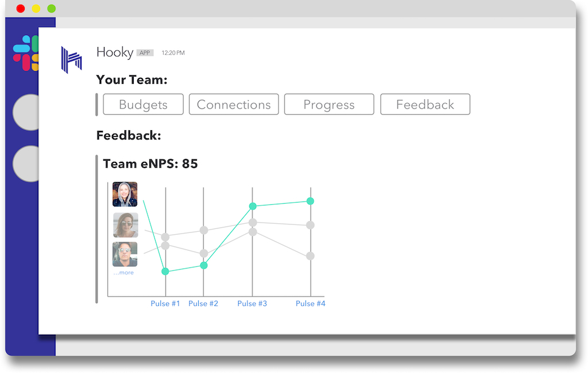The height and width of the screenshot is (373, 588).
Task: Click the green data point at Pulse #4
Action: pyautogui.click(x=310, y=201)
